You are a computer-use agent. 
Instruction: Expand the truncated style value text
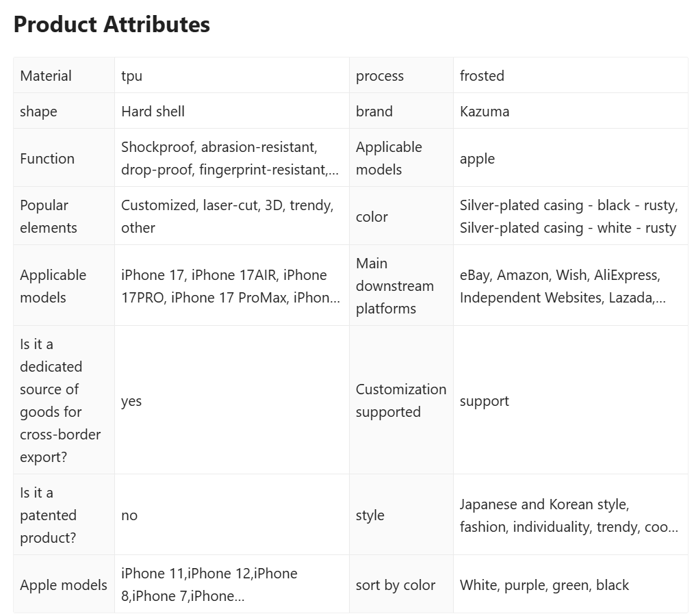tap(569, 515)
